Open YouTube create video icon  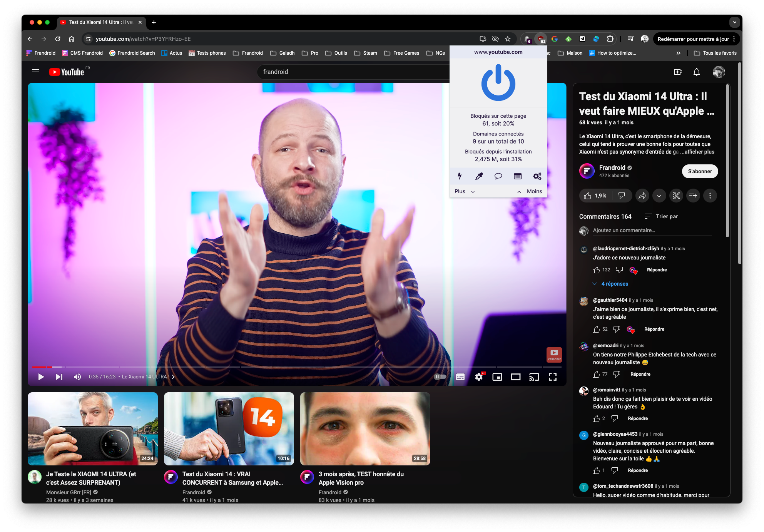678,72
